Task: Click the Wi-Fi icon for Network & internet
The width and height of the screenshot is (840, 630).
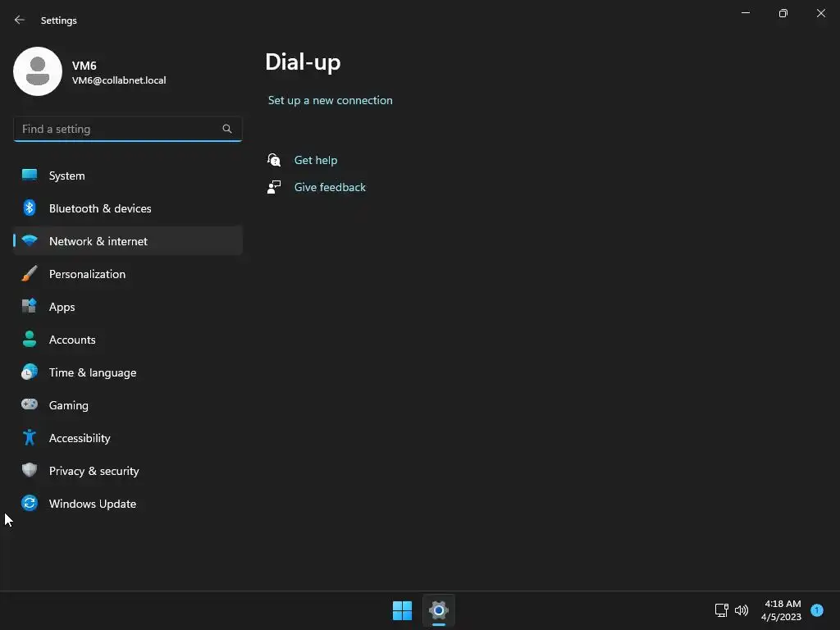Action: tap(30, 240)
